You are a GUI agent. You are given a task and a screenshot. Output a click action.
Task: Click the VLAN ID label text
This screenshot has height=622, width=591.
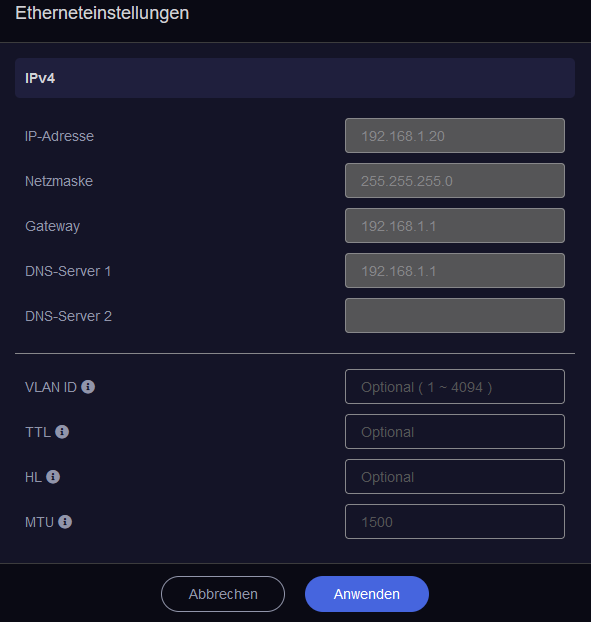coord(51,387)
